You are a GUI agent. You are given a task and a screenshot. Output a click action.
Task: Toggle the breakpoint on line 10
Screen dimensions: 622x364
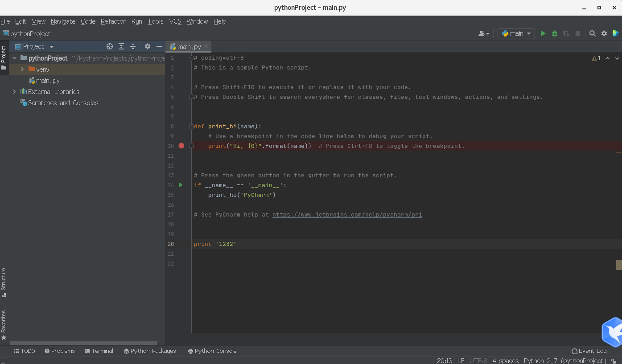(181, 146)
